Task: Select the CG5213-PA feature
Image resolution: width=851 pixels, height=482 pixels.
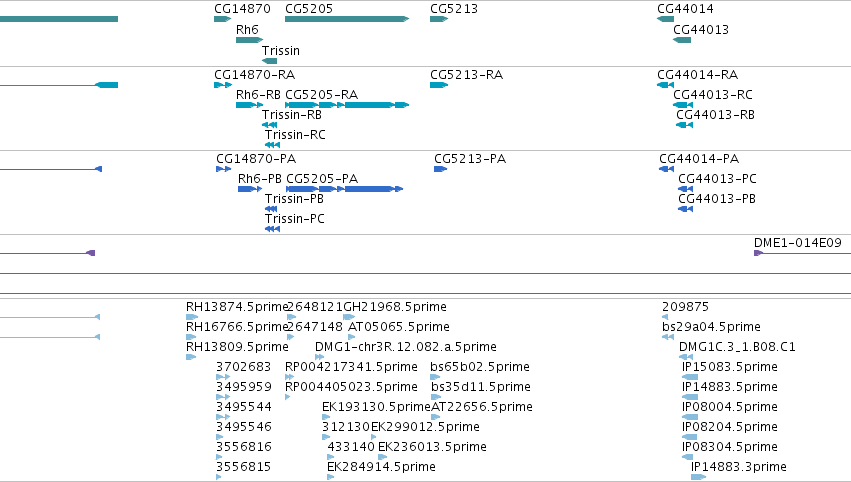Action: coord(440,169)
